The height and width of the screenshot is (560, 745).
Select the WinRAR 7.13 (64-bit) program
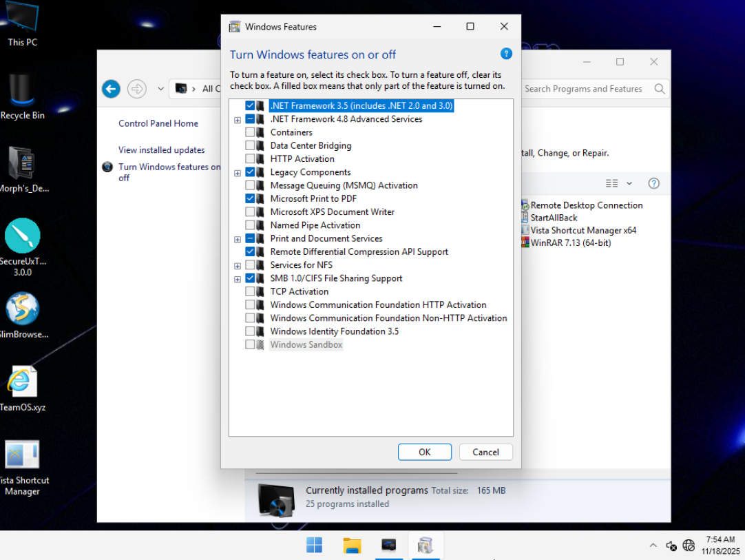click(570, 242)
